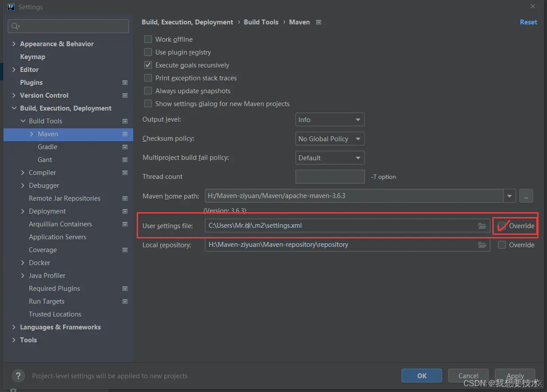
Task: Click the project-level icon on the Maven row
Action: tap(125, 134)
